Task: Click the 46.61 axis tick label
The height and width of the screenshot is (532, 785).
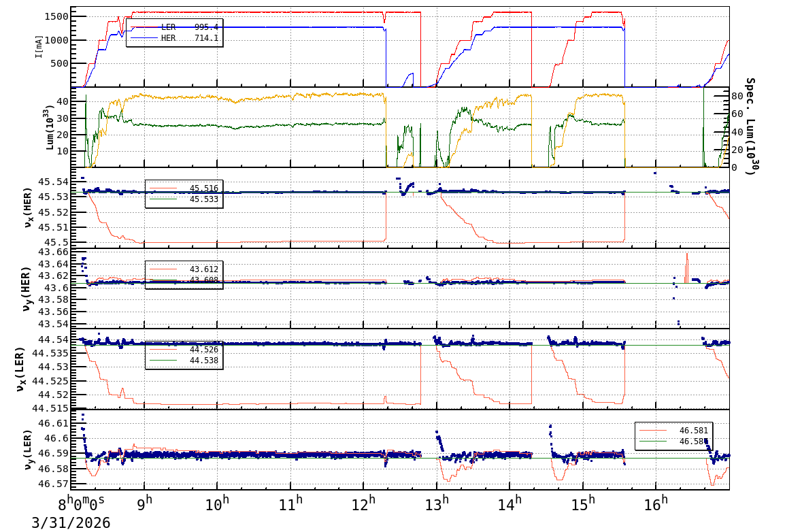Action: tap(54, 423)
